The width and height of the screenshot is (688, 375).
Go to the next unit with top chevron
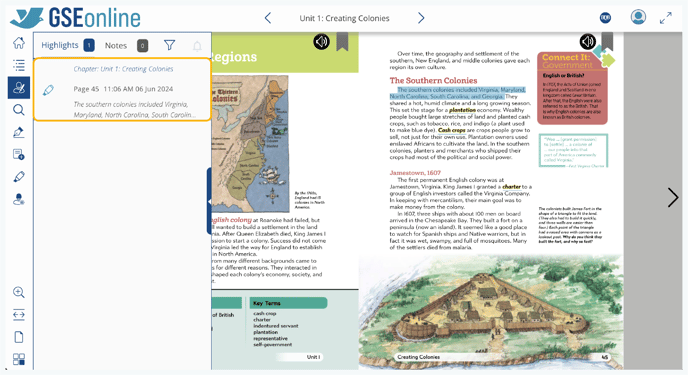[x=421, y=18]
